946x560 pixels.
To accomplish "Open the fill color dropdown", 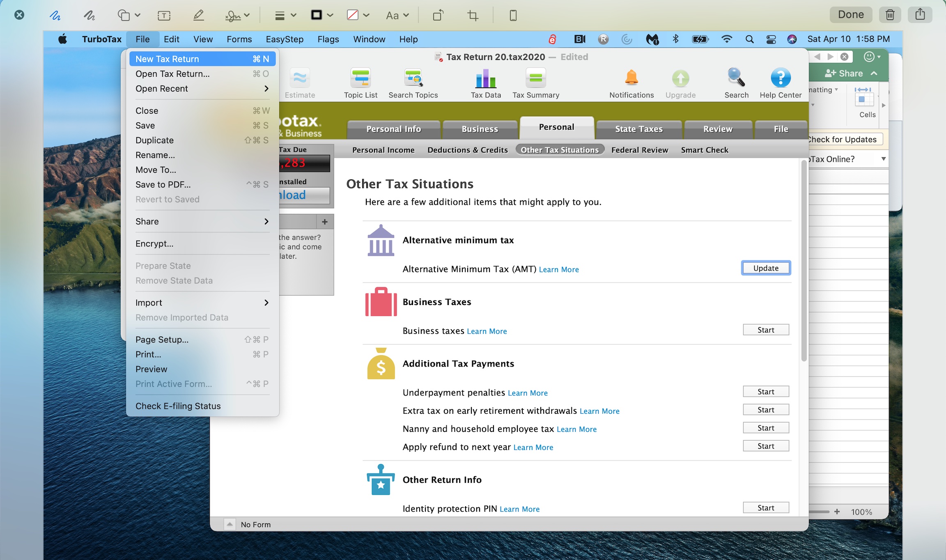I will (358, 16).
